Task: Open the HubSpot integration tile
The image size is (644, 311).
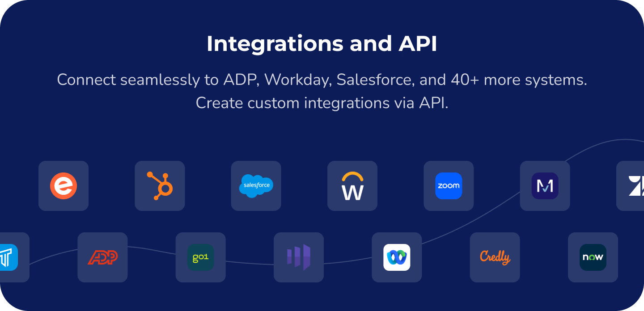Action: coord(160,186)
